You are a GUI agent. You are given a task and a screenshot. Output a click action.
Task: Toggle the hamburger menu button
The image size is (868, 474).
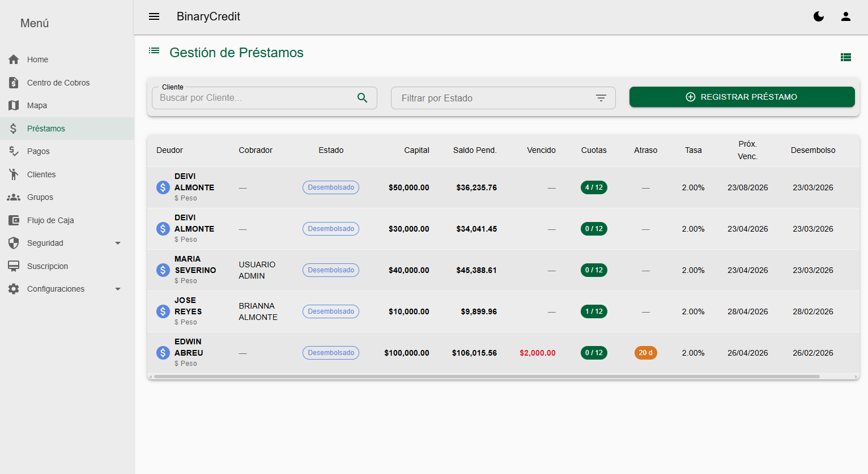coord(154,16)
